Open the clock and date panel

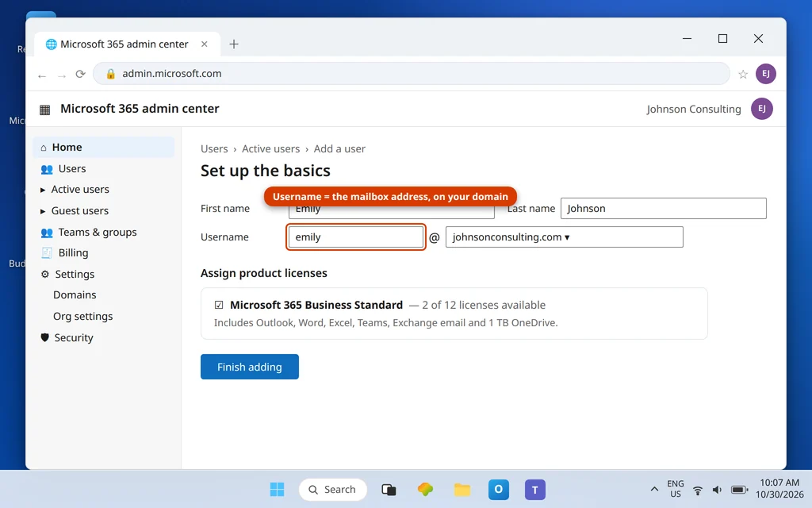coord(779,489)
